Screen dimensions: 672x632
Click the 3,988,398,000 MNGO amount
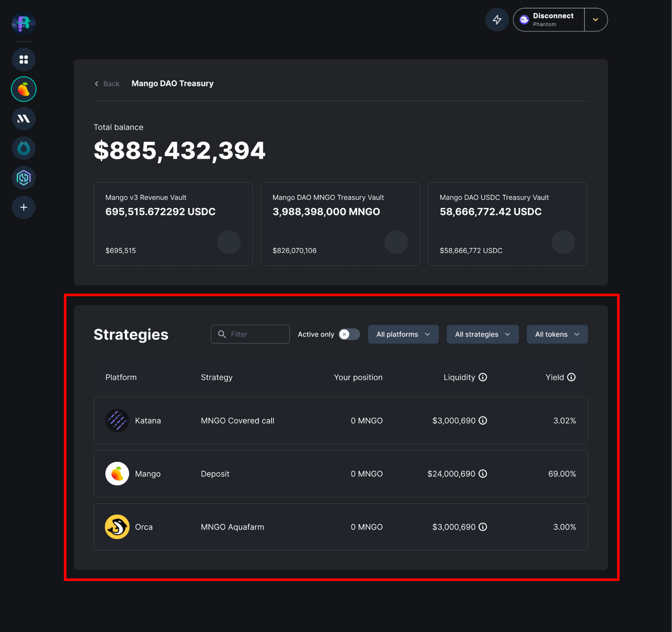click(326, 212)
